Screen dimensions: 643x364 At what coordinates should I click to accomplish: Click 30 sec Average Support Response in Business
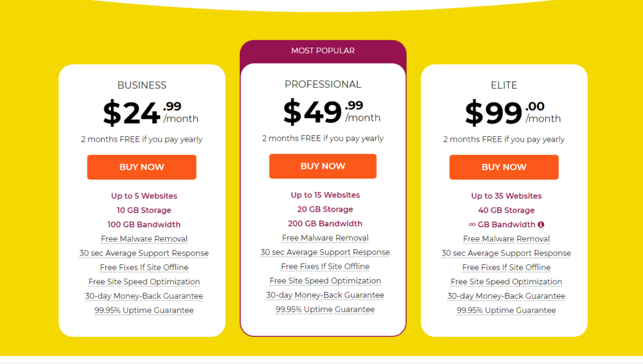pyautogui.click(x=144, y=254)
